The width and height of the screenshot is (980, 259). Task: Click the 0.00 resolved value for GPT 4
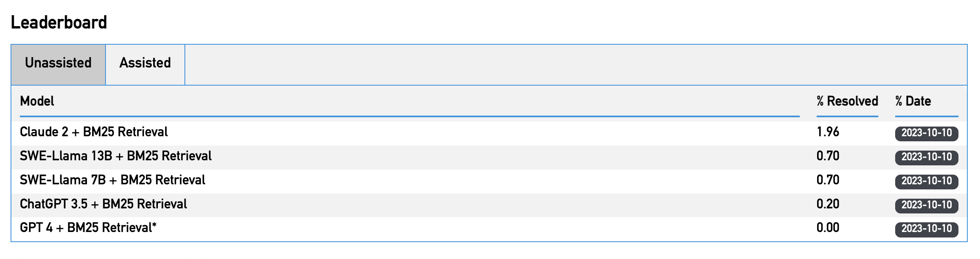tap(828, 228)
